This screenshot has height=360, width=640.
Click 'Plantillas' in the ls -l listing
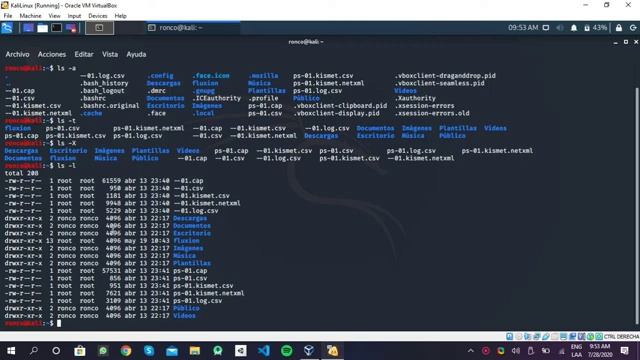click(192, 263)
